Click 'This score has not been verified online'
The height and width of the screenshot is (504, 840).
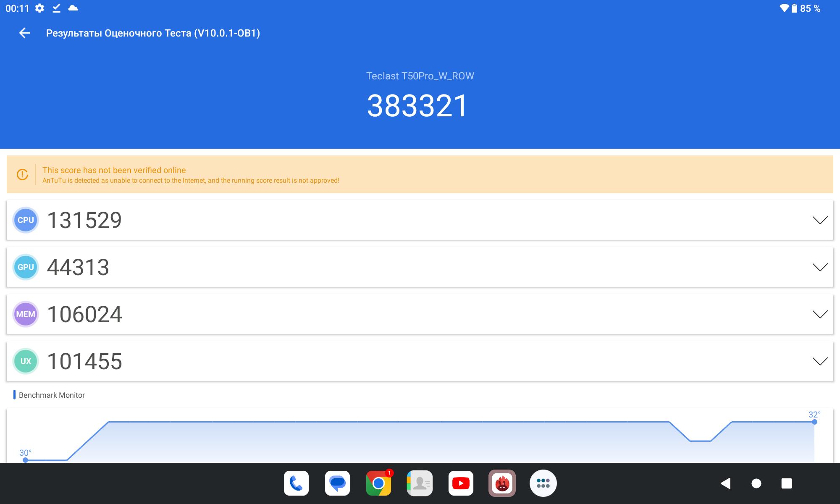click(114, 170)
